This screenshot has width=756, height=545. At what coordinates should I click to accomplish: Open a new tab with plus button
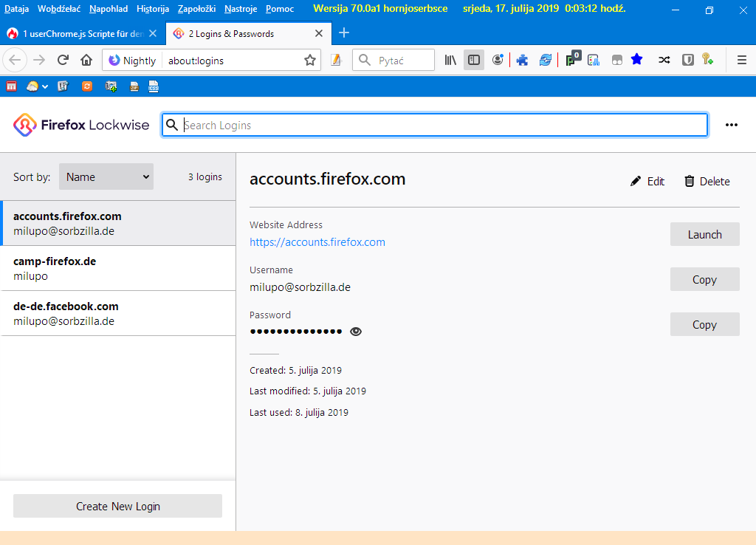[x=344, y=32]
